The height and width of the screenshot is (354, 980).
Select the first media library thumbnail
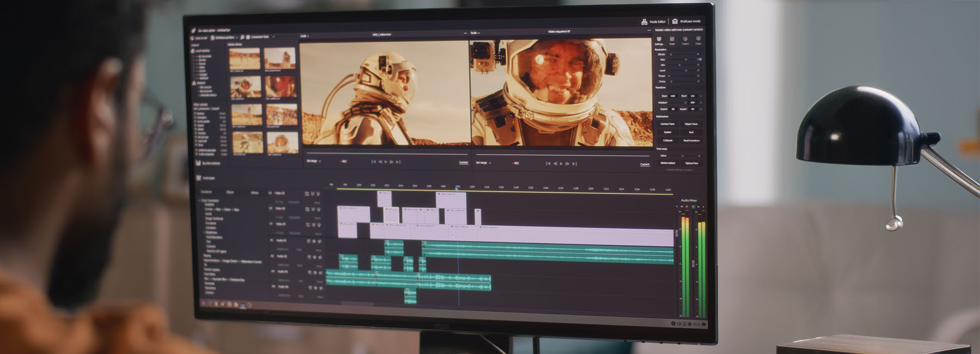[244, 59]
